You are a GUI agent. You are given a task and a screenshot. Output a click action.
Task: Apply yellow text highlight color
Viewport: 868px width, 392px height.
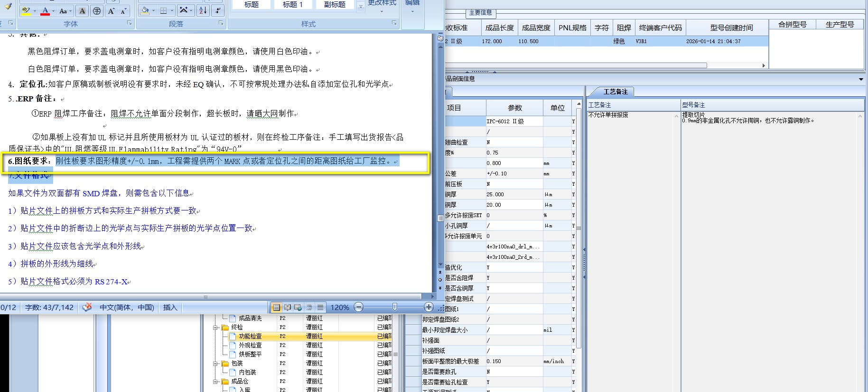point(26,11)
